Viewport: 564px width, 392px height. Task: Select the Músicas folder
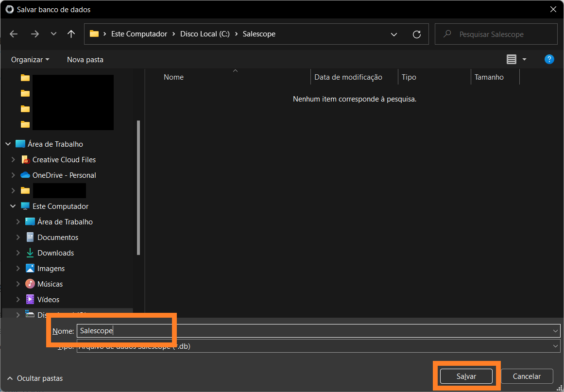tap(50, 284)
